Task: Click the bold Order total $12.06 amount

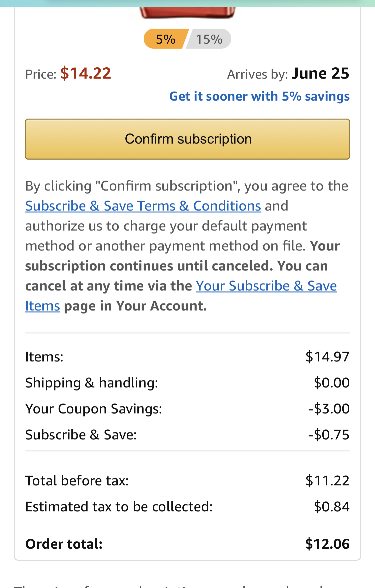Action: click(327, 544)
